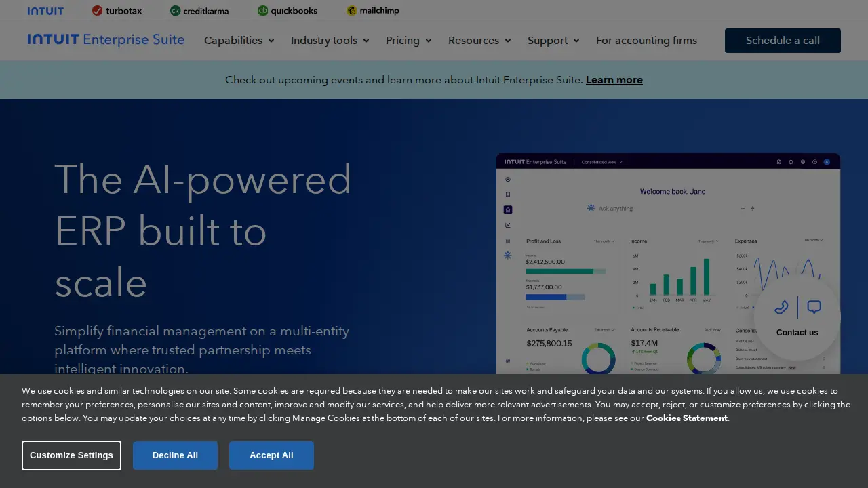868x488 pixels.
Task: Decline All cookies
Action: [175, 455]
